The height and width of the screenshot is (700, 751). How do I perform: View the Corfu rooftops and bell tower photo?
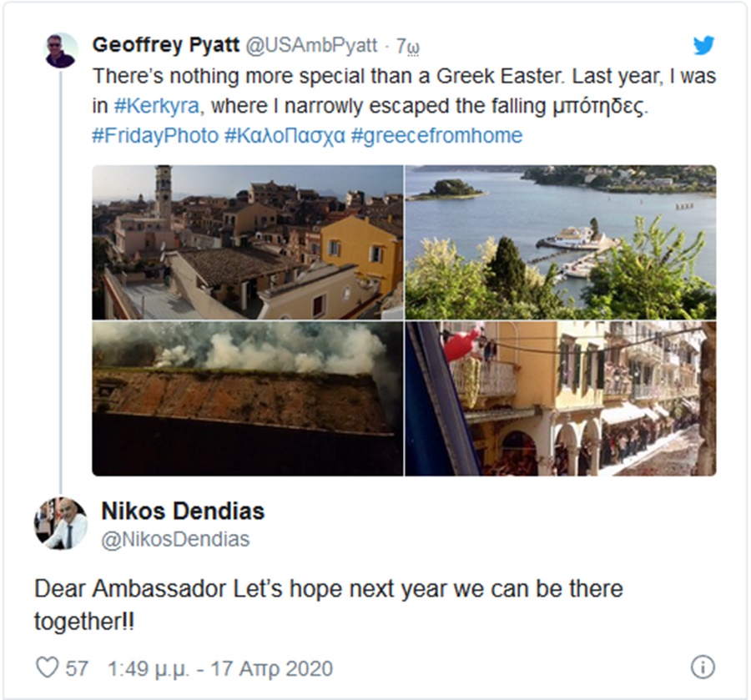247,242
